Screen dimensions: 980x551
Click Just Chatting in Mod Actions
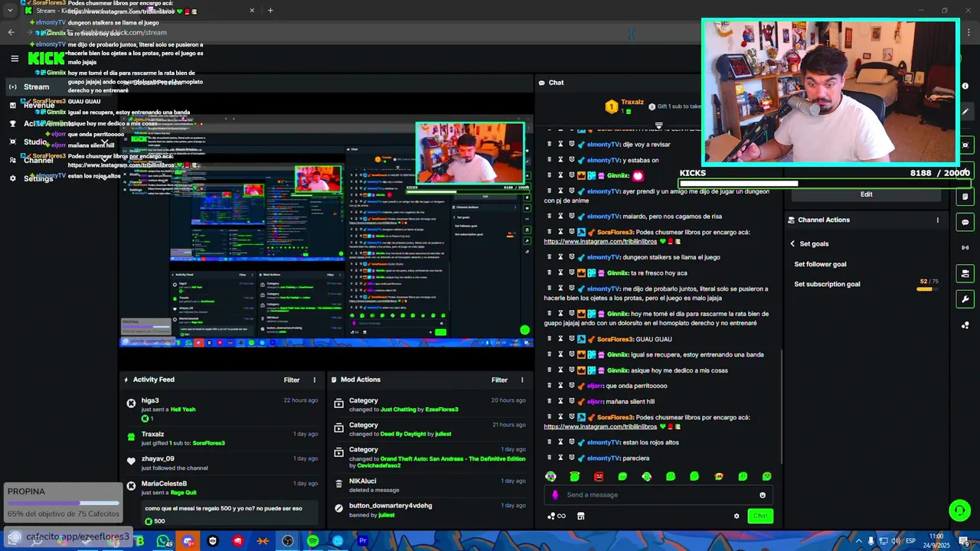401,409
